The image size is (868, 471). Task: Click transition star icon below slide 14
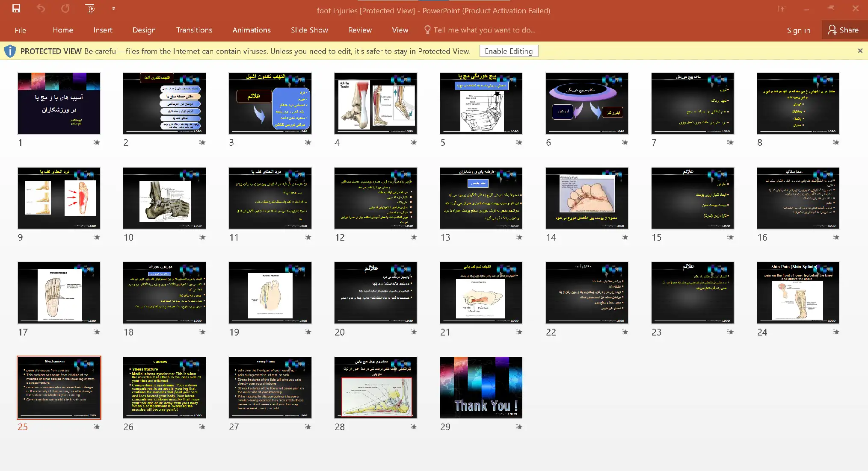(x=625, y=237)
